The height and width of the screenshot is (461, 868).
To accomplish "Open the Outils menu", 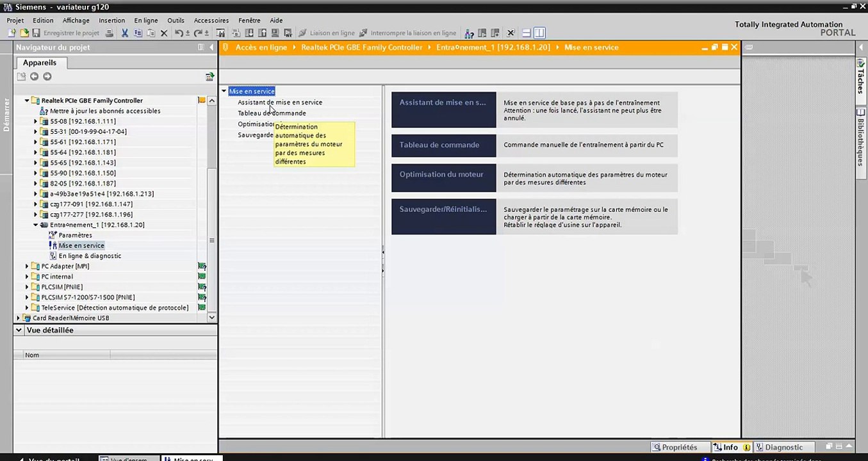I will (x=176, y=20).
